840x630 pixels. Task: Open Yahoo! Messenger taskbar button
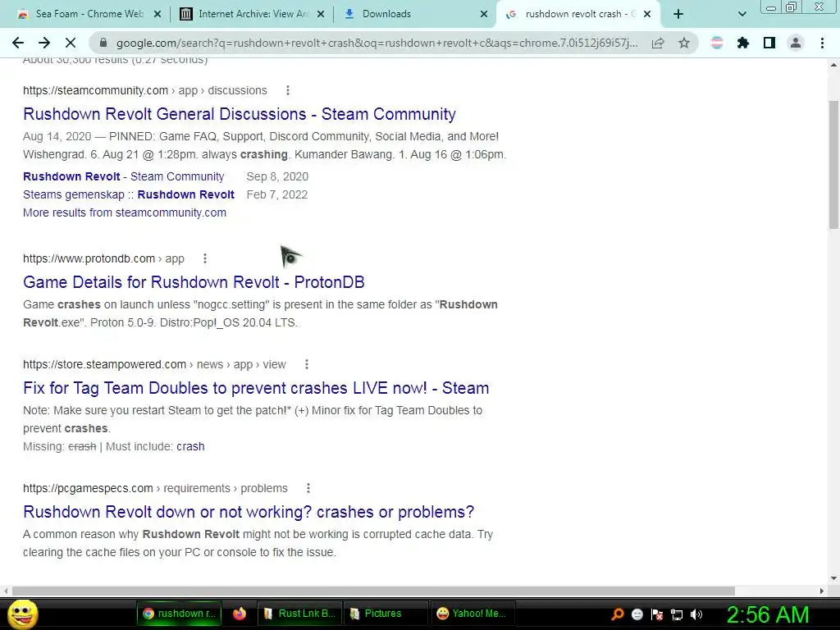[x=472, y=614]
